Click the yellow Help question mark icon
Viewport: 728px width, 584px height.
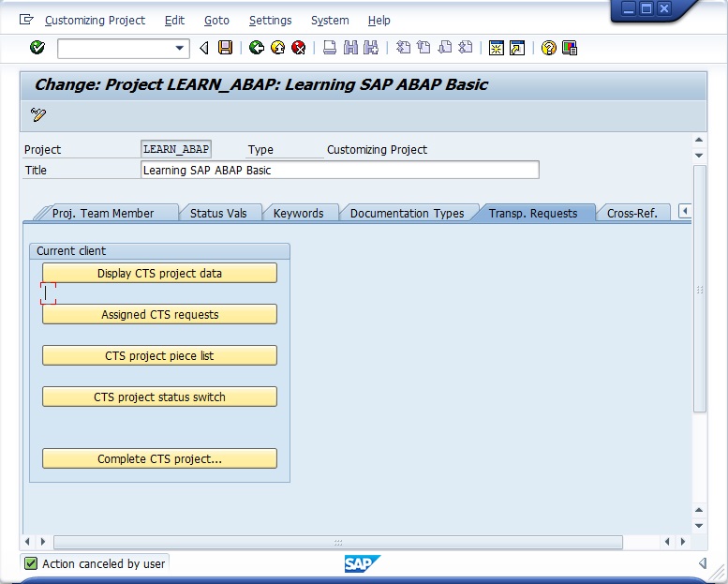point(548,48)
